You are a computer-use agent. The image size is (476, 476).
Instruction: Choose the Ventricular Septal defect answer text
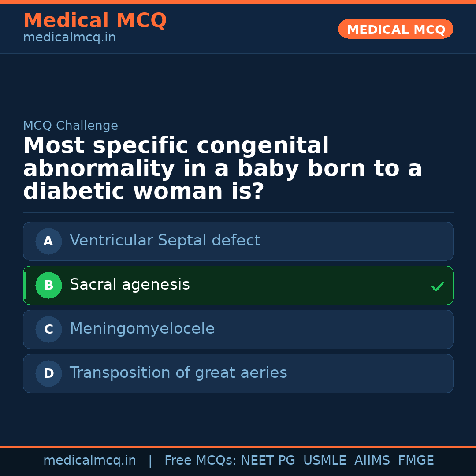click(x=165, y=241)
